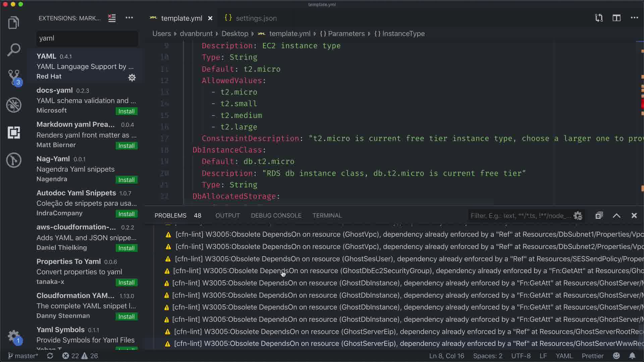
Task: Open notifications bell in status bar
Action: click(x=632, y=356)
